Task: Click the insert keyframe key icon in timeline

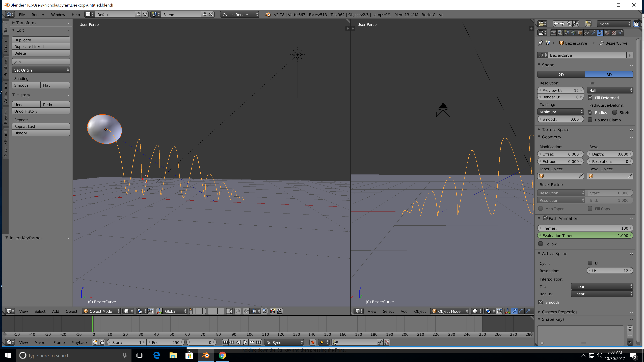Action: [x=380, y=342]
